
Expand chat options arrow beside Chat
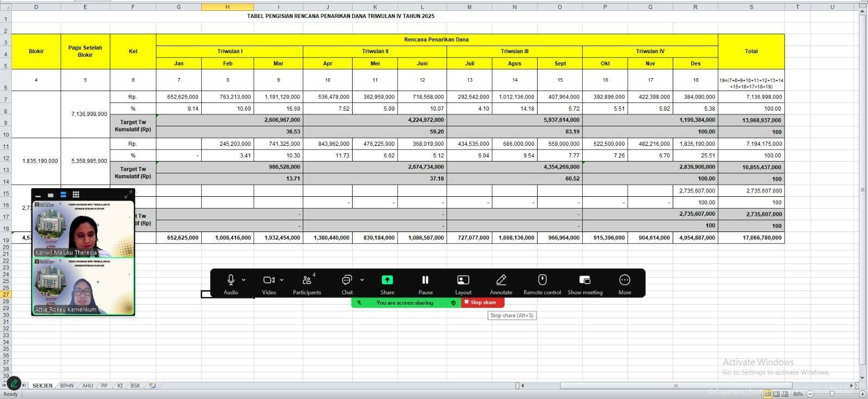(362, 280)
